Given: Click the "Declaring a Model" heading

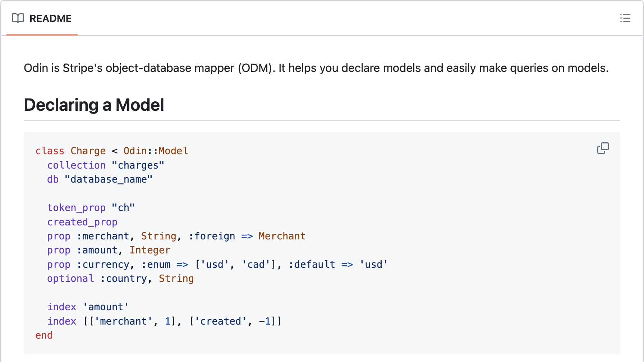Looking at the screenshot, I should (x=94, y=105).
